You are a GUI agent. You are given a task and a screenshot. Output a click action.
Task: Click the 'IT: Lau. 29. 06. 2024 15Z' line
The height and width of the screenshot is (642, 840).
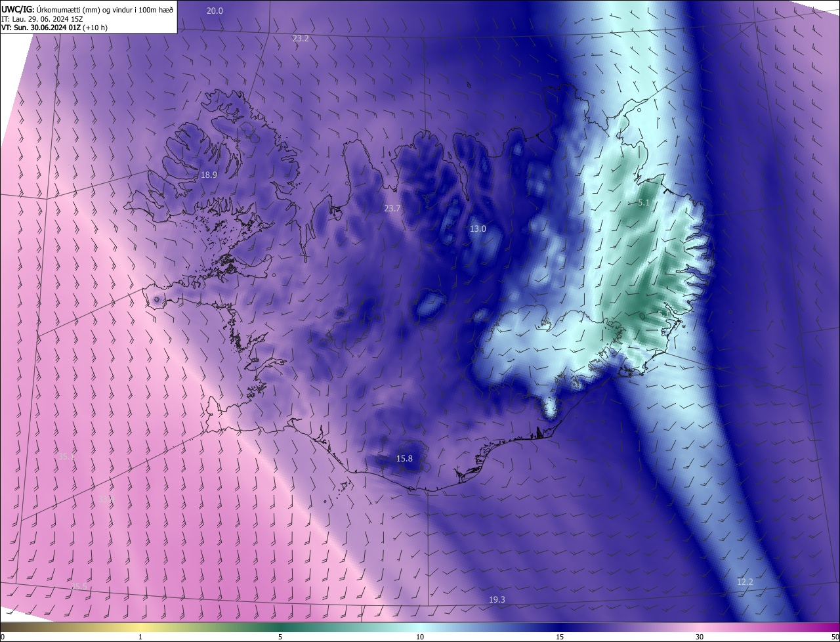click(42, 19)
